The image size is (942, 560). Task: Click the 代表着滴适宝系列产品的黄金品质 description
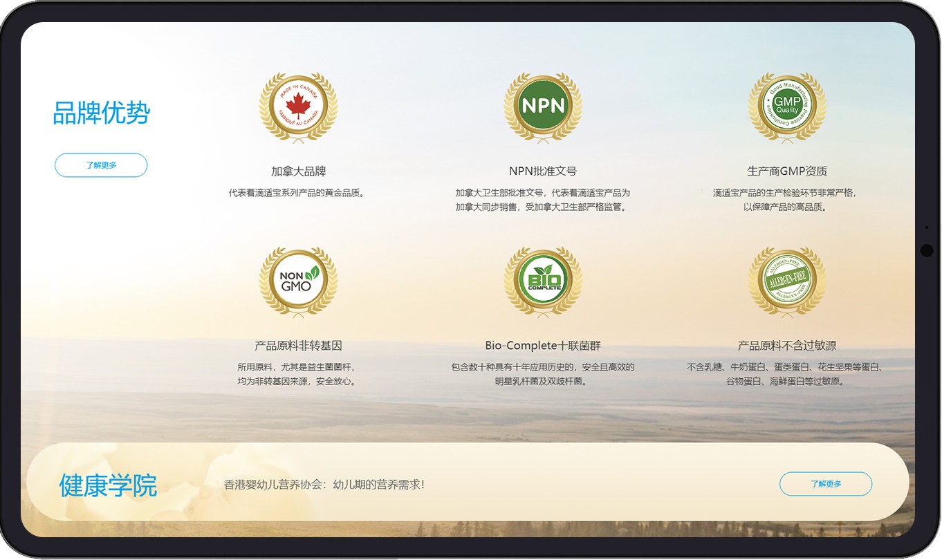click(298, 193)
